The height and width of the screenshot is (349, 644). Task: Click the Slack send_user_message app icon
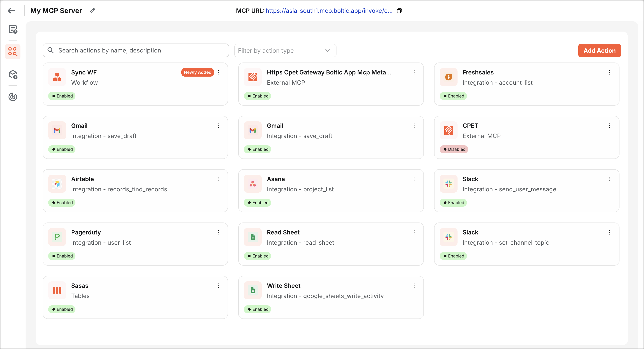point(449,184)
